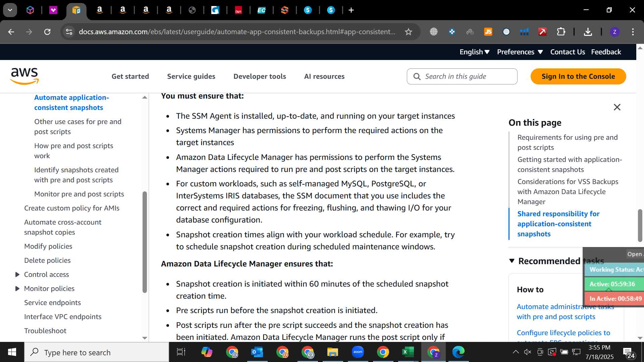Bookmark this page with the star icon

point(408,32)
